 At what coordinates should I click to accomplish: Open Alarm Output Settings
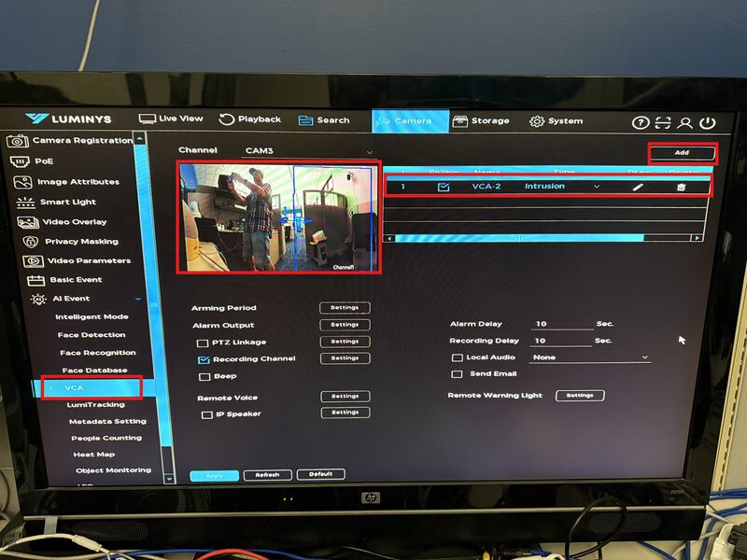pyautogui.click(x=345, y=325)
